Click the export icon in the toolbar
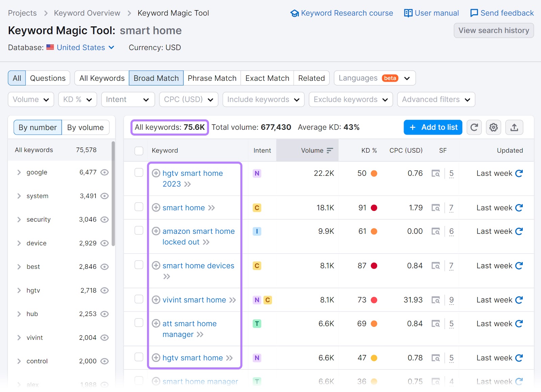This screenshot has height=392, width=541. pos(514,127)
